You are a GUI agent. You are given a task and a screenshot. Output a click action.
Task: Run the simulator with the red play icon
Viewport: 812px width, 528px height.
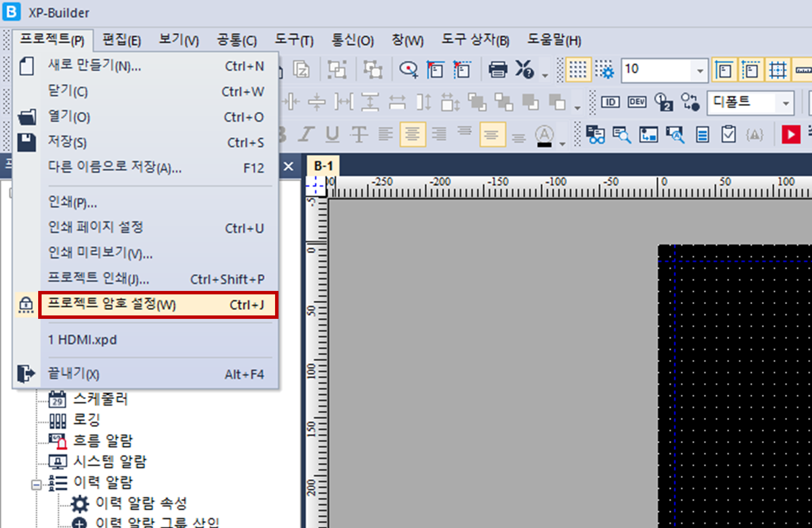tap(791, 135)
